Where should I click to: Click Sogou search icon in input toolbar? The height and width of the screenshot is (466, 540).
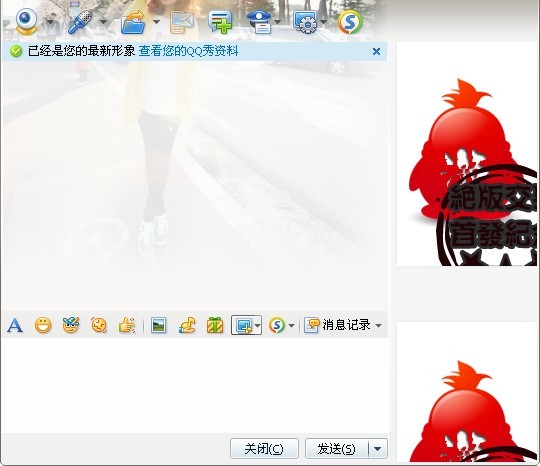point(277,325)
